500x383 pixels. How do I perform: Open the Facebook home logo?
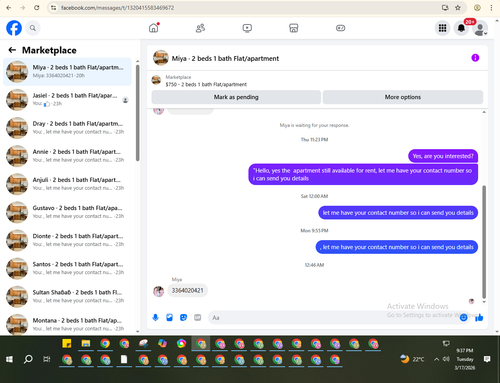pyautogui.click(x=14, y=28)
